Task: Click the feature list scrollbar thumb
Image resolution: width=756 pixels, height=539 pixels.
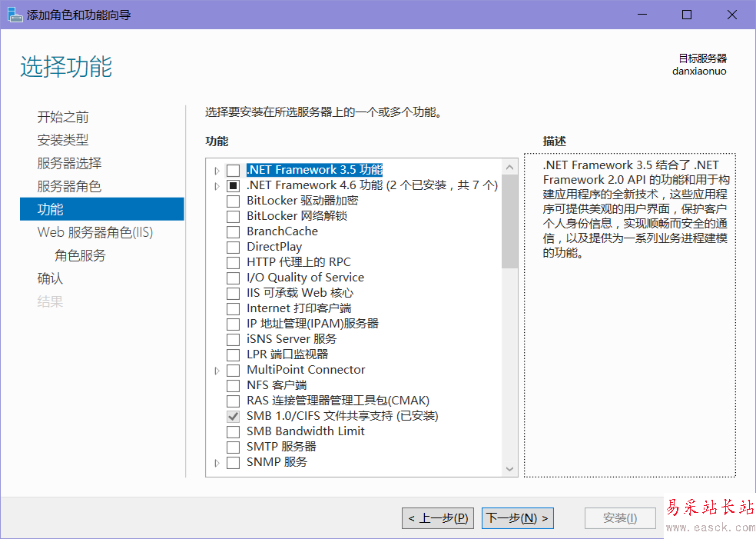Action: point(509,221)
